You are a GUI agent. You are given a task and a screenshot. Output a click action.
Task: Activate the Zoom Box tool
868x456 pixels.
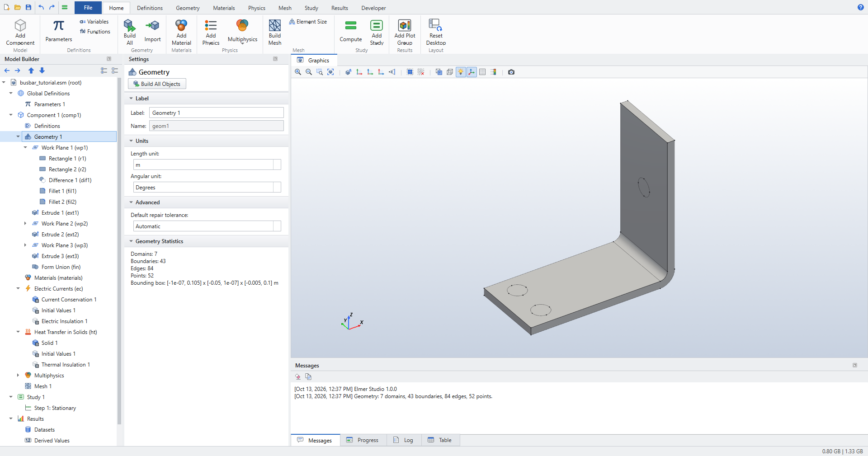(x=320, y=72)
